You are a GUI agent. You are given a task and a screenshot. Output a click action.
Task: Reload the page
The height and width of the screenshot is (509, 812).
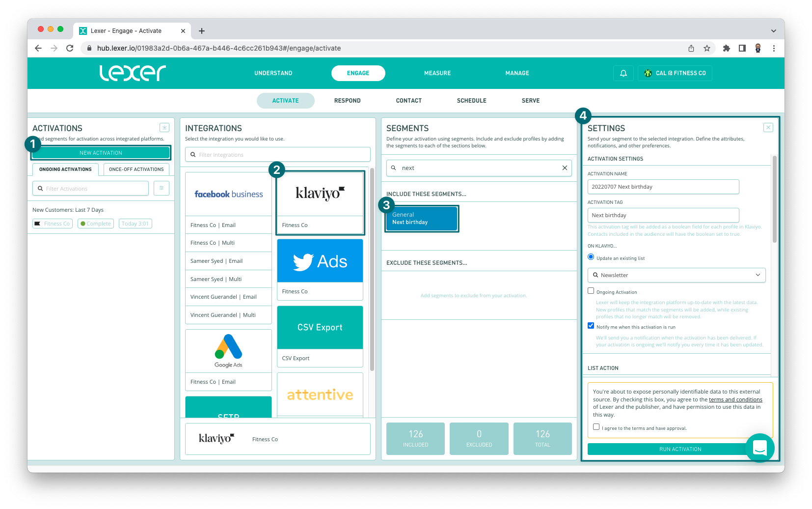point(70,48)
